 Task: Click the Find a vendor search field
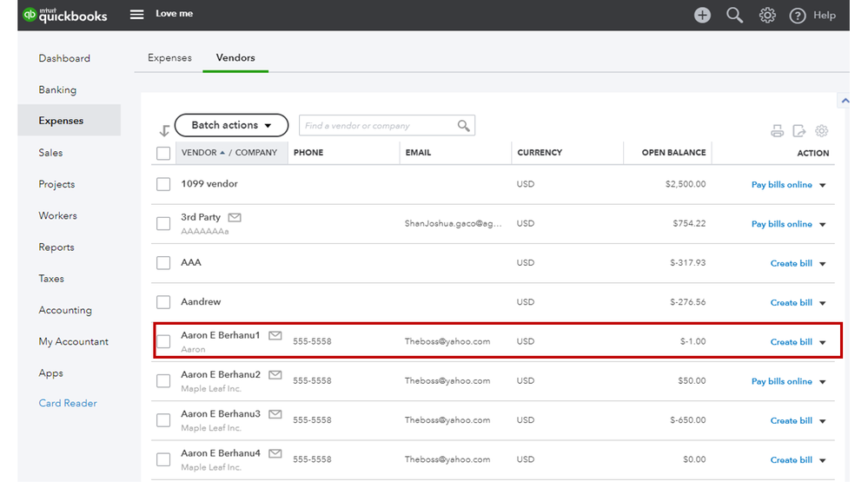click(378, 126)
